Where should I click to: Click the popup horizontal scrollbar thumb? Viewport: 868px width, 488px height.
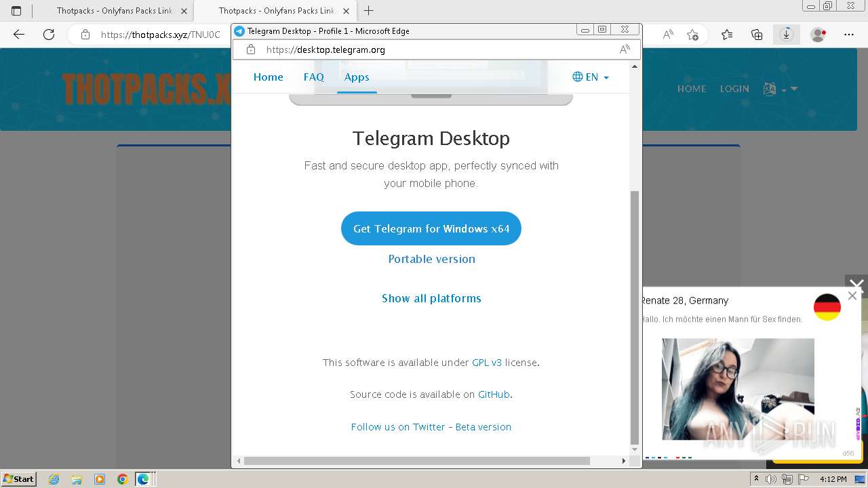[416, 461]
